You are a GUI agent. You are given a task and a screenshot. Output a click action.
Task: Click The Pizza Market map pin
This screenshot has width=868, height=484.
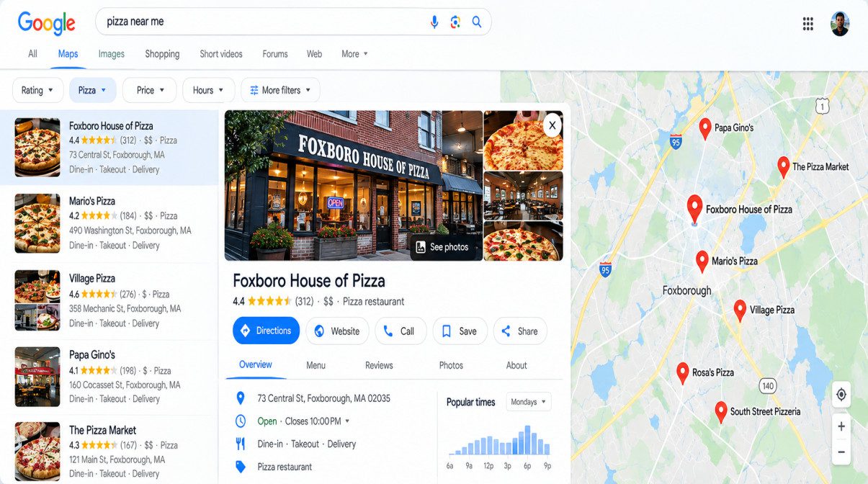click(x=784, y=168)
